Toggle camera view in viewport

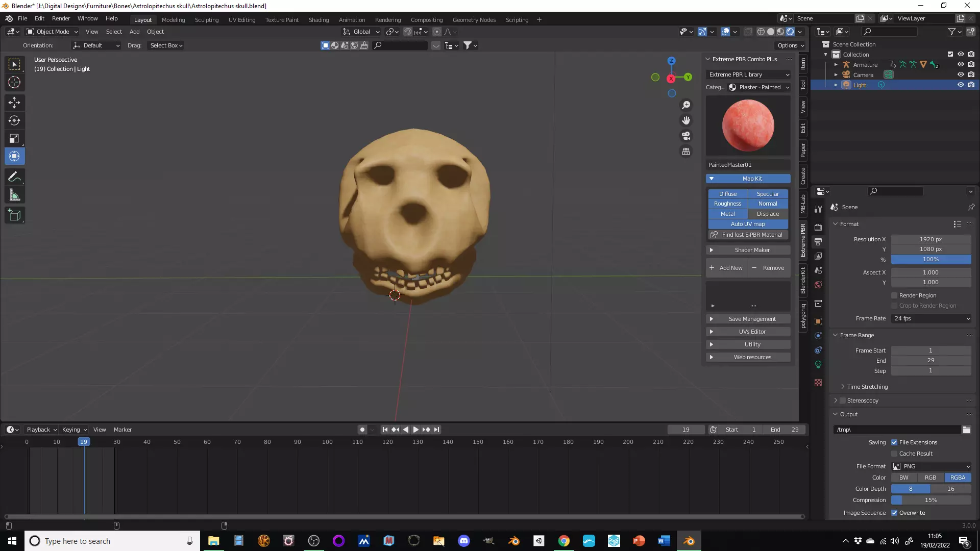tap(686, 136)
